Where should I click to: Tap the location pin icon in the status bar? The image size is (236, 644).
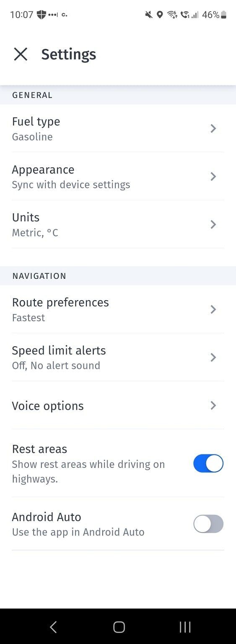coord(159,15)
